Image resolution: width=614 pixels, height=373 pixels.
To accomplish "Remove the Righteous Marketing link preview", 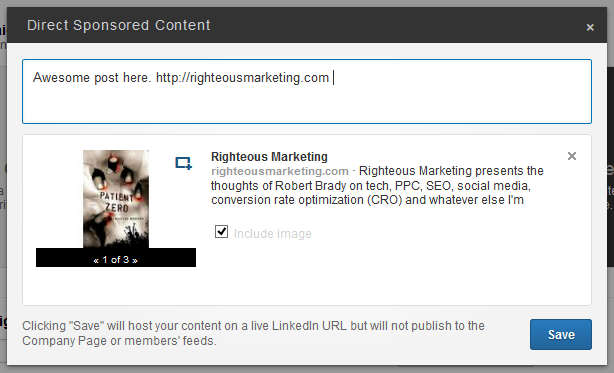I will coord(572,156).
